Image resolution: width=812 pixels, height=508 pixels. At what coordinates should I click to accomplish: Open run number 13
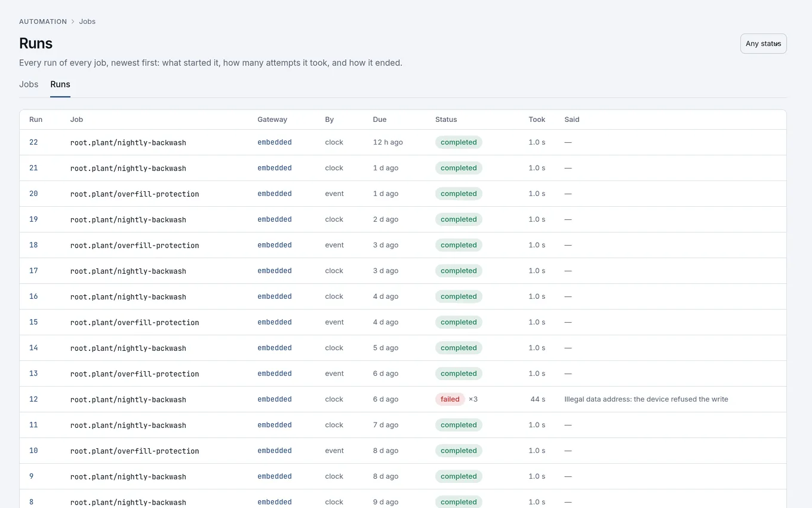[33, 374]
